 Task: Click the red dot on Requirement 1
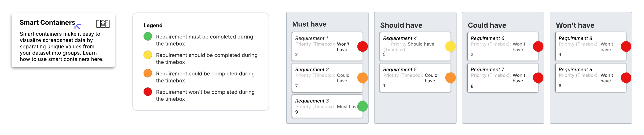(363, 47)
